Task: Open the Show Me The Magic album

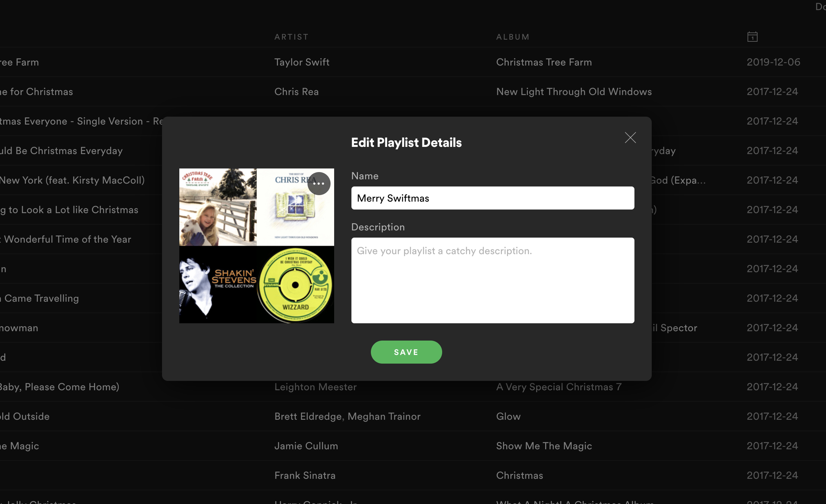Action: pyautogui.click(x=544, y=446)
